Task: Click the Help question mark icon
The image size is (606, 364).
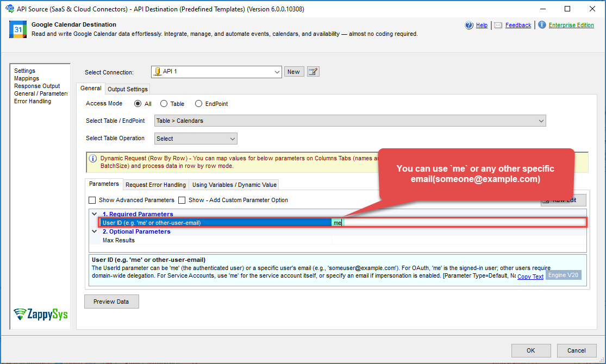Action: click(x=469, y=25)
